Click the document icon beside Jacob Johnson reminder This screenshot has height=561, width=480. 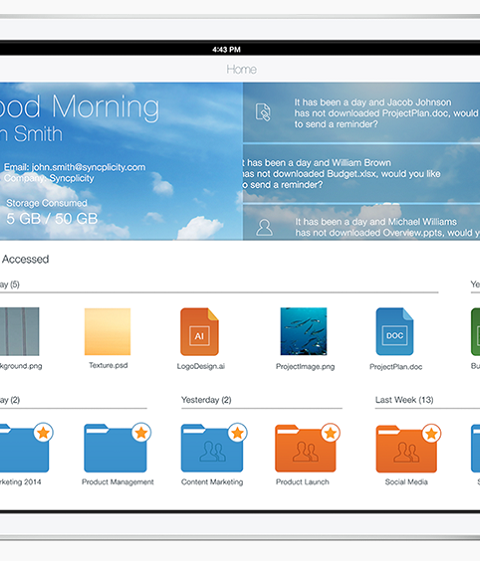click(x=263, y=112)
